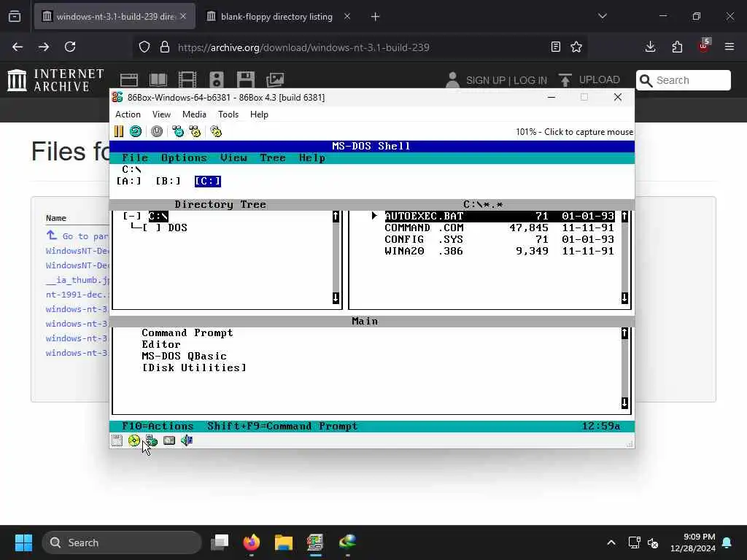This screenshot has height=560, width=747.
Task: Show hidden system tray icons chevron
Action: [x=611, y=542]
